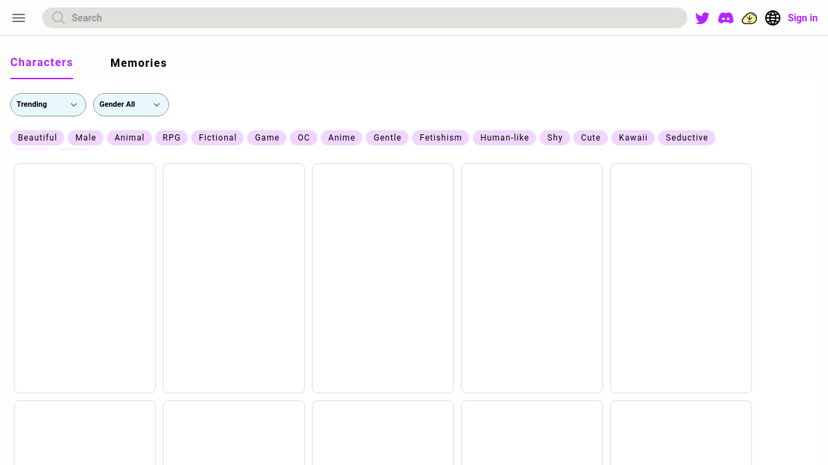Focus the Search input field
The height and width of the screenshot is (465, 828).
pyautogui.click(x=364, y=18)
